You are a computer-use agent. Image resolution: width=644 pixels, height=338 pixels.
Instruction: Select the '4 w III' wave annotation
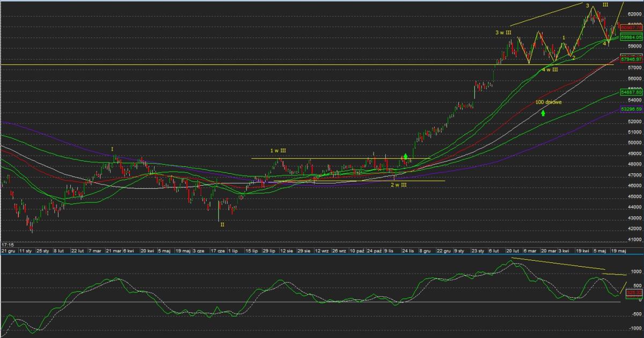tap(550, 70)
